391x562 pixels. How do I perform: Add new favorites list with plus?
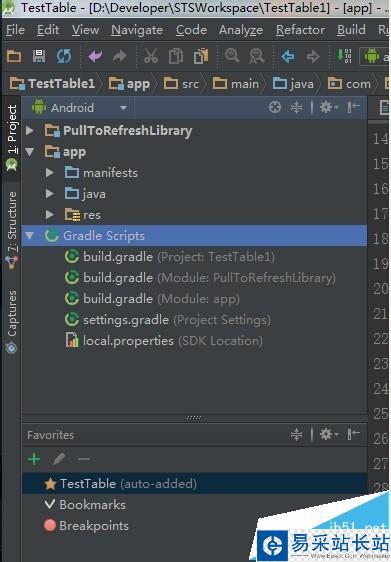click(34, 459)
